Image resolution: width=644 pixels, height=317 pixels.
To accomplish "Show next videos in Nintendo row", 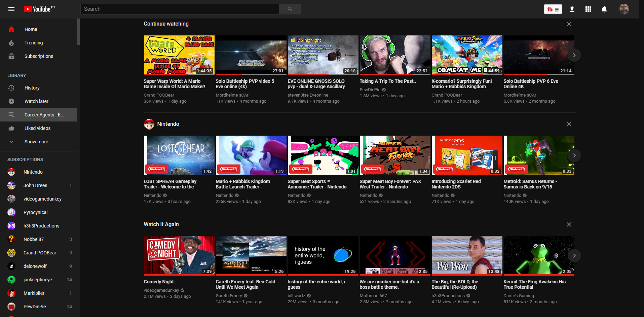I will click(x=574, y=155).
